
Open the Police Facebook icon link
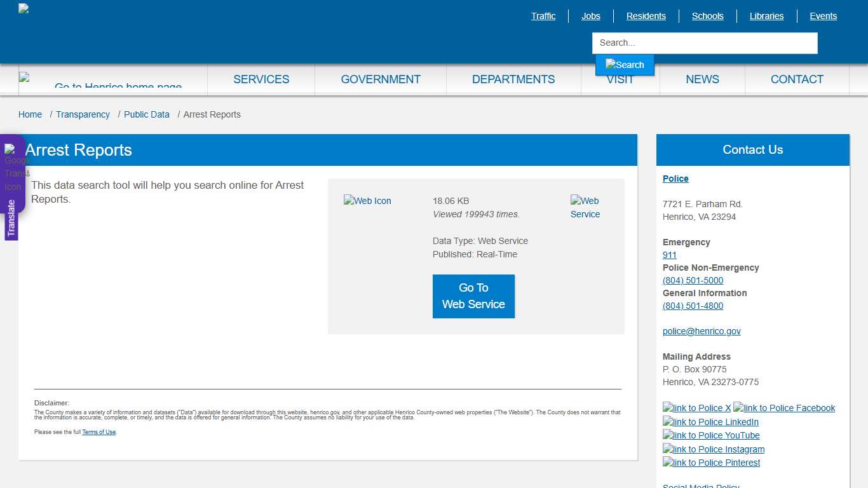784,408
